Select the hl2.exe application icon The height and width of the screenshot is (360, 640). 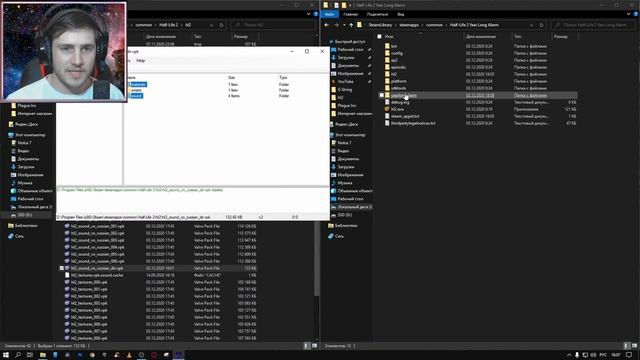pyautogui.click(x=387, y=109)
